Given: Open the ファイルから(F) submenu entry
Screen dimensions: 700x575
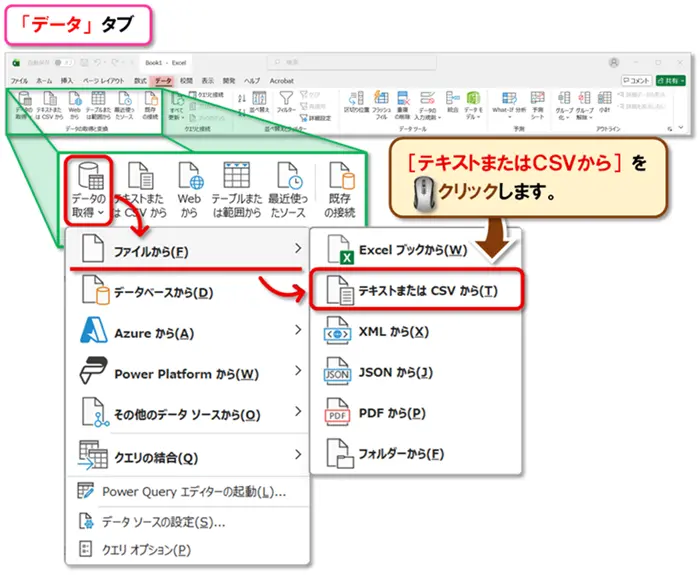Looking at the screenshot, I should point(188,250).
